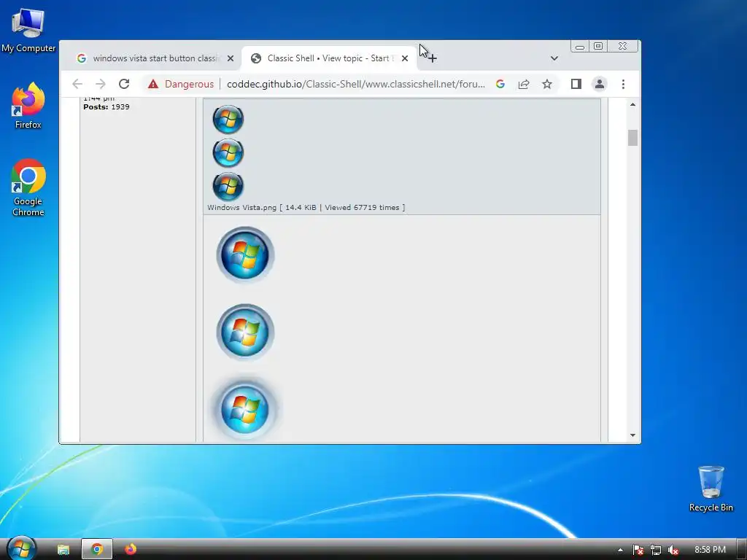The image size is (747, 560).
Task: Click the third small Vista orb image
Action: click(x=228, y=186)
